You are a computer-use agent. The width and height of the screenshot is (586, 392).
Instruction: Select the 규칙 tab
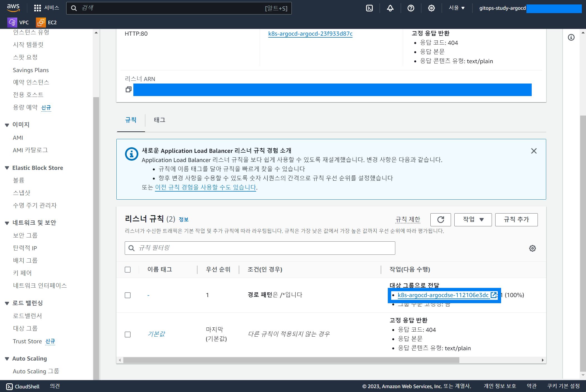point(131,120)
